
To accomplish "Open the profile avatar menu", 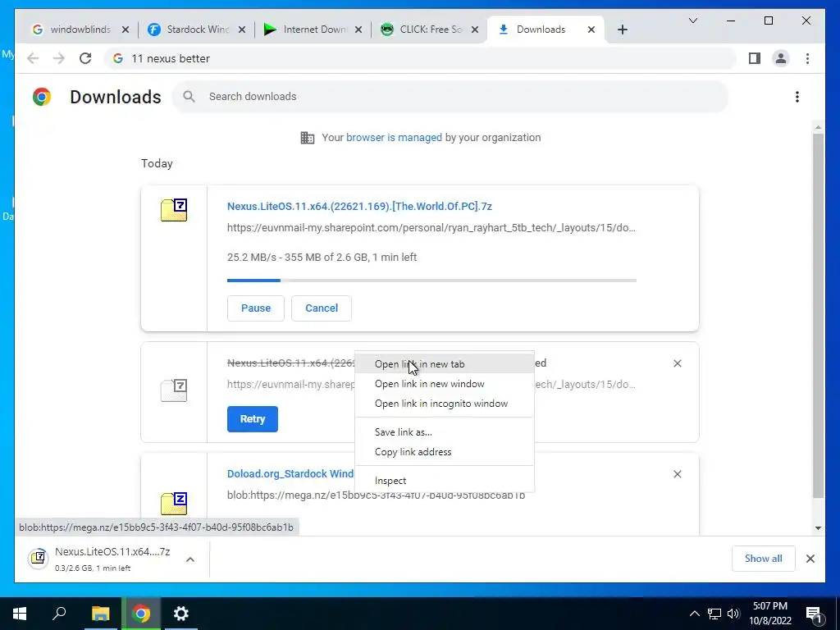I will 781,58.
